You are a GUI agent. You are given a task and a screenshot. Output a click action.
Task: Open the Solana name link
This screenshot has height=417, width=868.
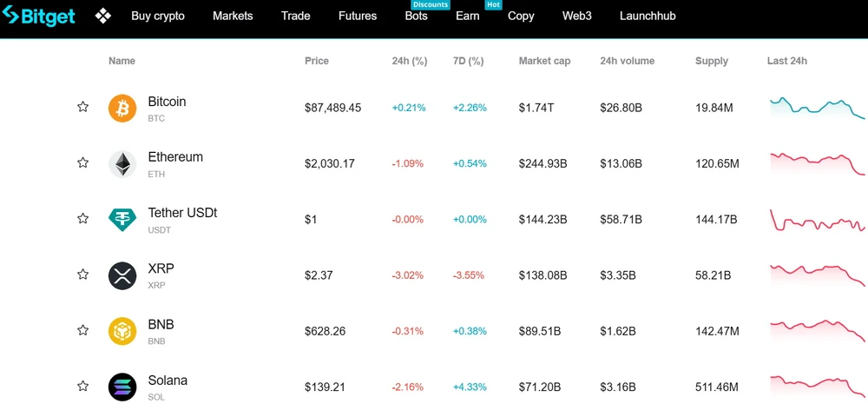pos(168,381)
